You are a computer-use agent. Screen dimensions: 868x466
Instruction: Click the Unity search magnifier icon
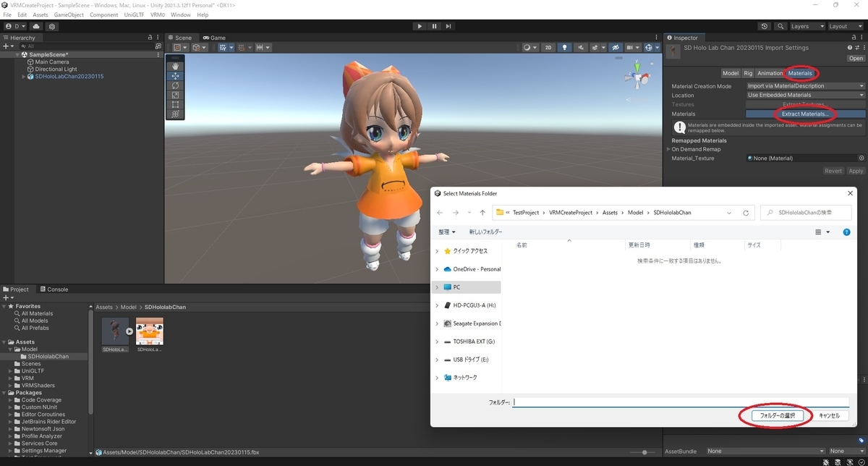pos(779,26)
